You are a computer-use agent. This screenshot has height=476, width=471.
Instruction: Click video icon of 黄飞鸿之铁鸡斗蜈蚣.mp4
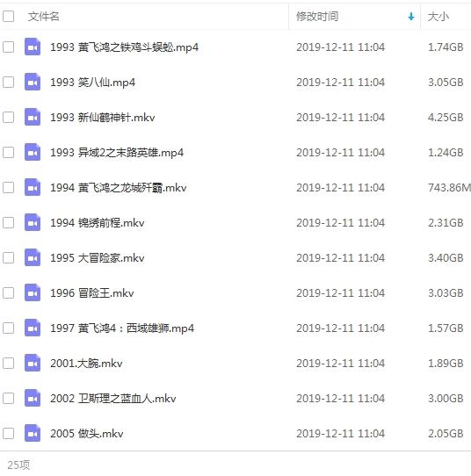[x=33, y=47]
